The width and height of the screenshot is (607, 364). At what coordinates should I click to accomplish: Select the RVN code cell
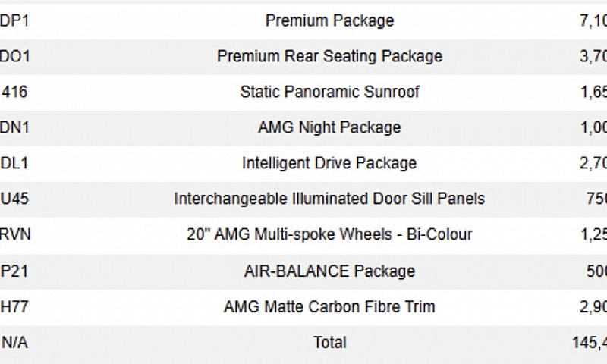(x=15, y=234)
